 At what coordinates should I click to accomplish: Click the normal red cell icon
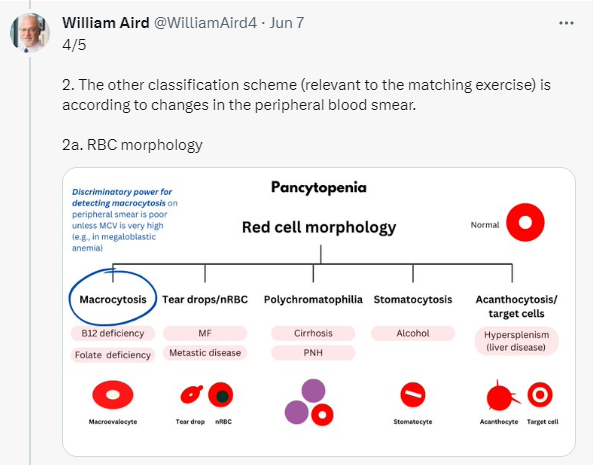tap(525, 222)
